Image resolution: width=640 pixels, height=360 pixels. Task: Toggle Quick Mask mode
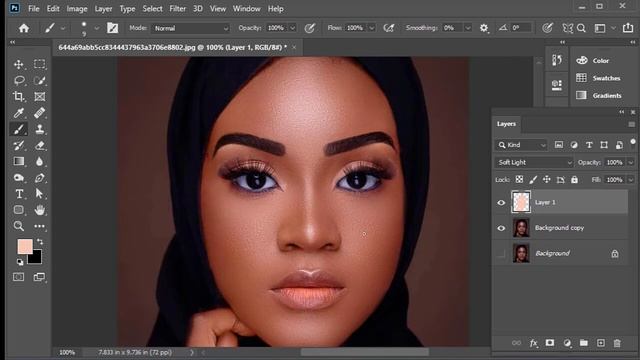19,277
